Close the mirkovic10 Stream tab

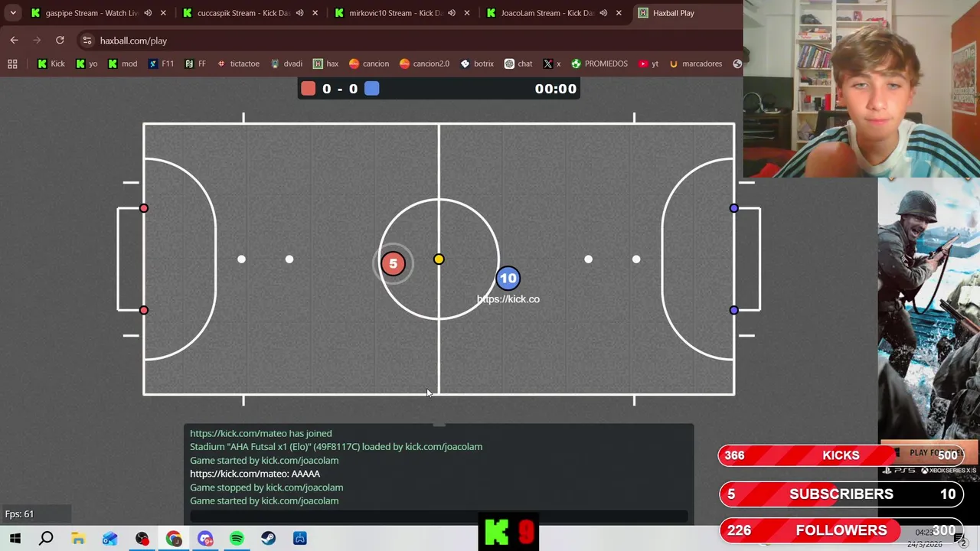(x=467, y=13)
